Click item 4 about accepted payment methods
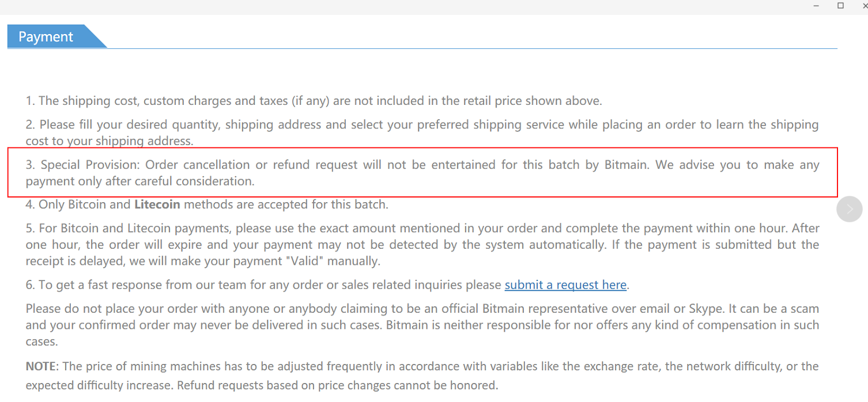The image size is (868, 402). click(207, 204)
